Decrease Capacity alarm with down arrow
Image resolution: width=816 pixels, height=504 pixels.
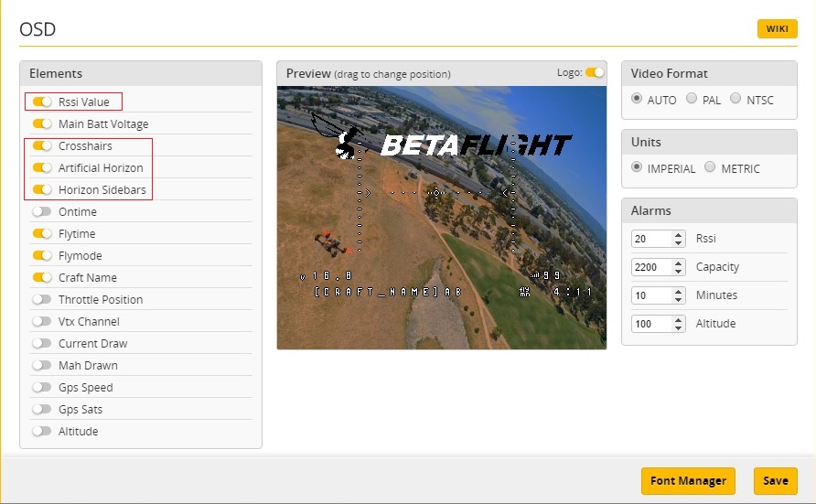(678, 272)
